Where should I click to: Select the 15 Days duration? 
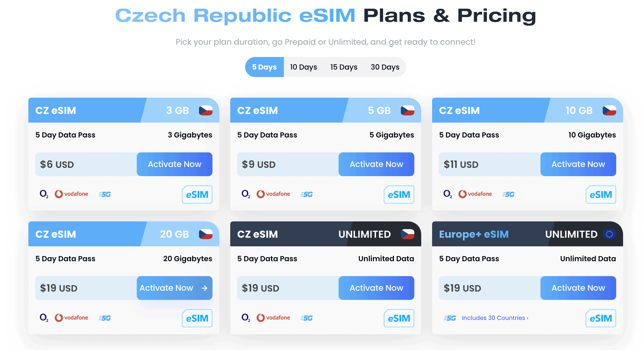344,67
